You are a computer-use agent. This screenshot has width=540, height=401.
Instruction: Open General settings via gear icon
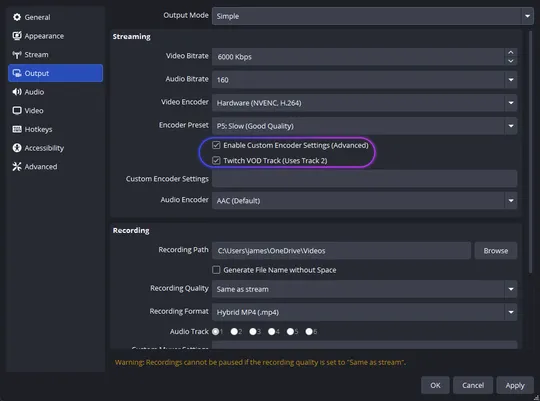coord(17,17)
